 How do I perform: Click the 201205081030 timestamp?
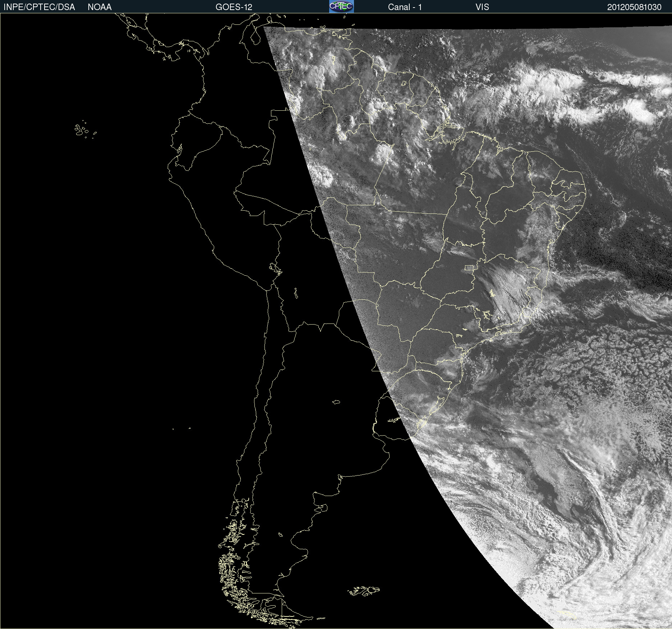click(x=634, y=7)
